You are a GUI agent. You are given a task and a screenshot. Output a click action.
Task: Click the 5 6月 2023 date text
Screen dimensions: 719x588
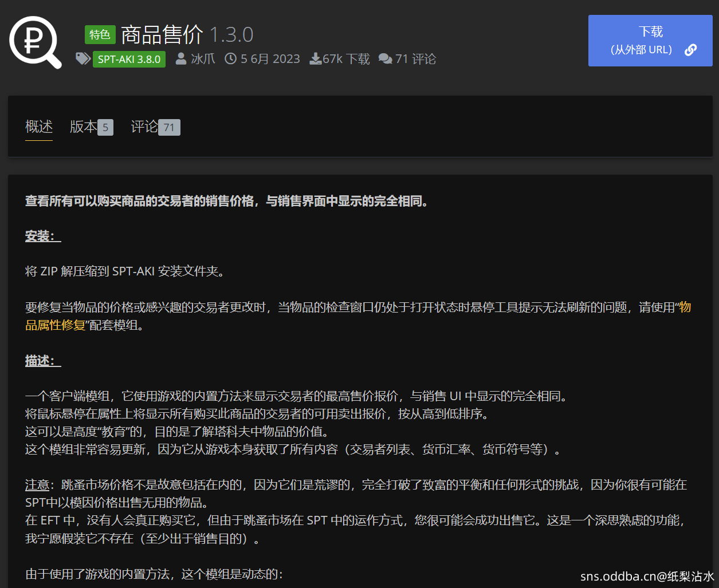[270, 59]
